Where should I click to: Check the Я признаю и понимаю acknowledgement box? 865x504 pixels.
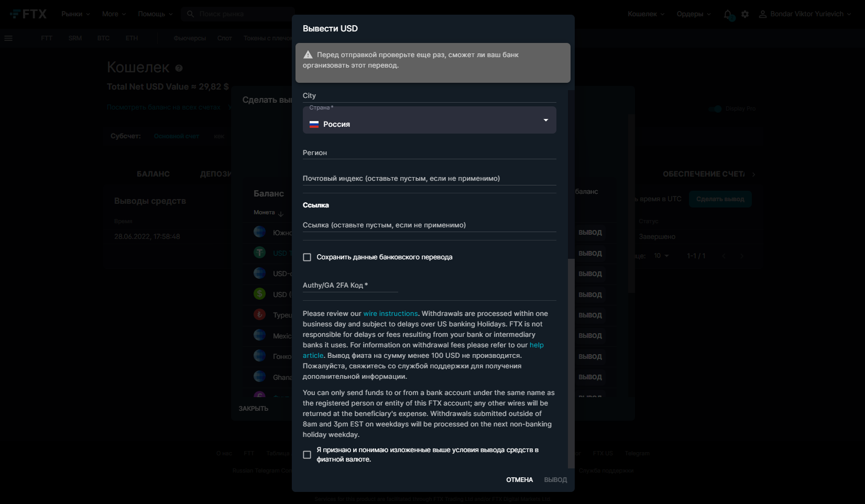pyautogui.click(x=307, y=455)
